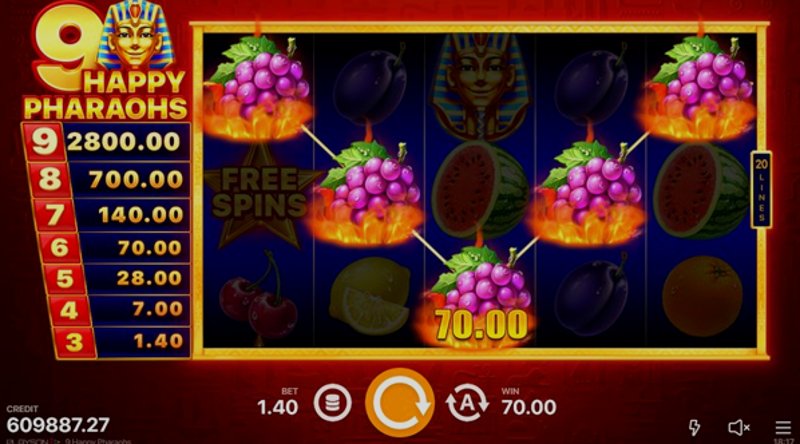Select the Free Spins star symbol

pos(259,195)
